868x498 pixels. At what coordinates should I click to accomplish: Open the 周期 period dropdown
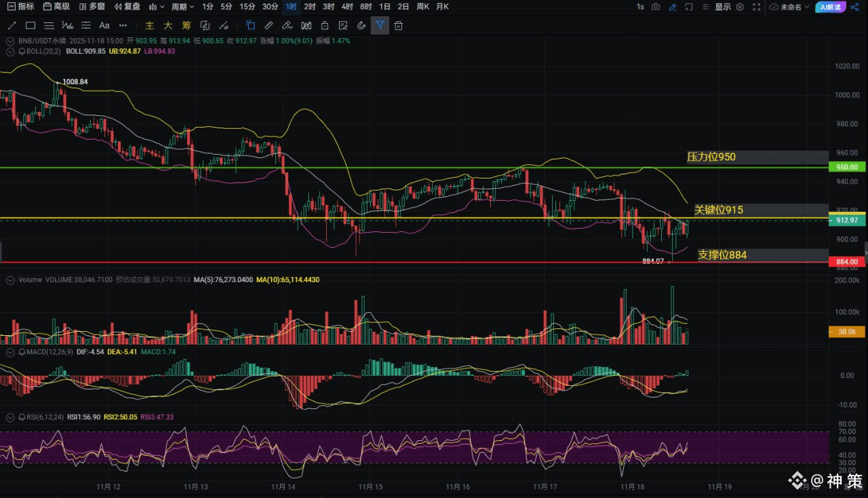[182, 7]
